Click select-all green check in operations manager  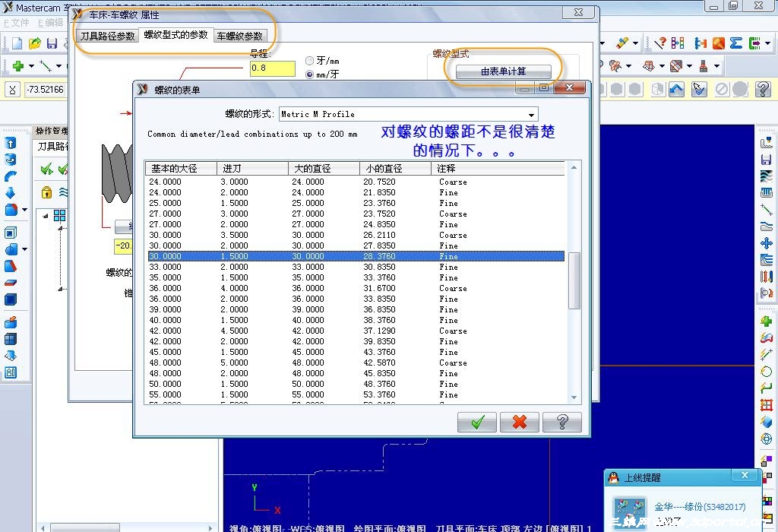click(x=46, y=169)
